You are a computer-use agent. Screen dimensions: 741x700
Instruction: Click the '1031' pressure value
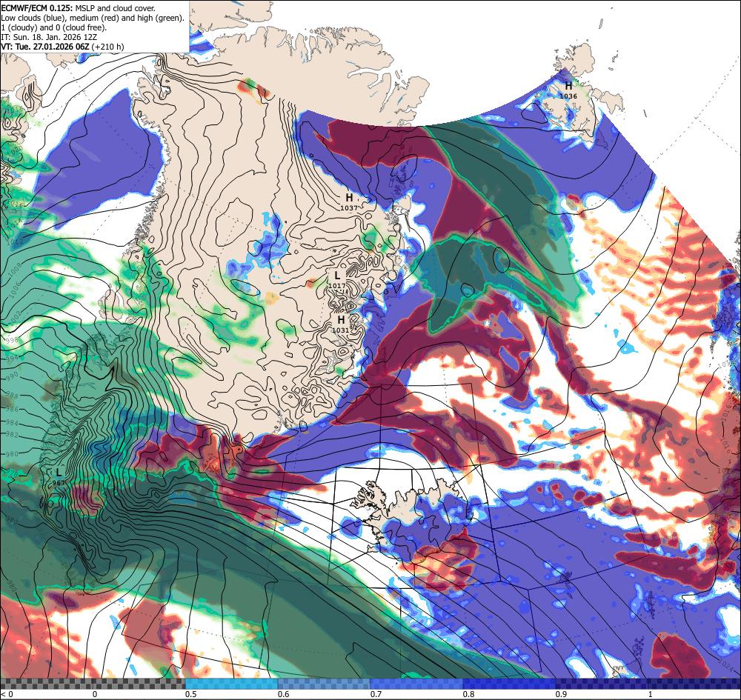341,330
